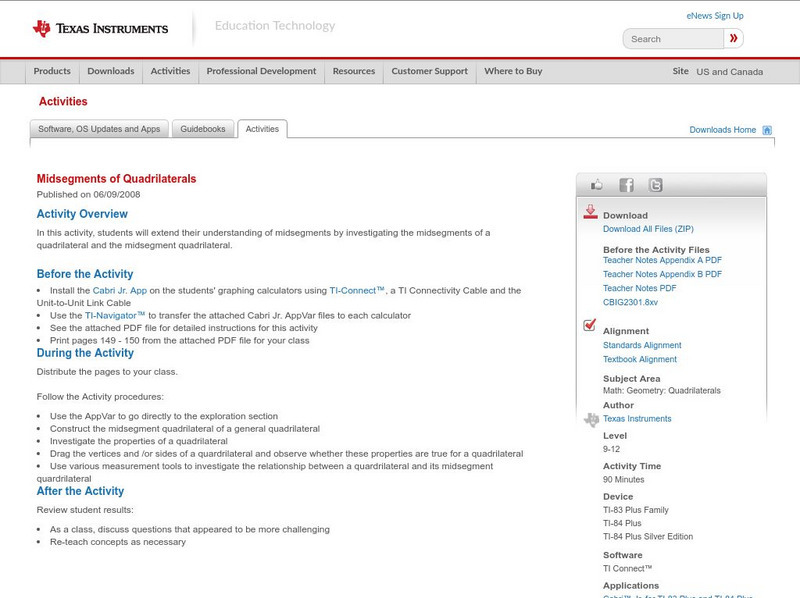Image resolution: width=800 pixels, height=598 pixels.
Task: Click the Education Technology header text
Action: click(x=275, y=26)
